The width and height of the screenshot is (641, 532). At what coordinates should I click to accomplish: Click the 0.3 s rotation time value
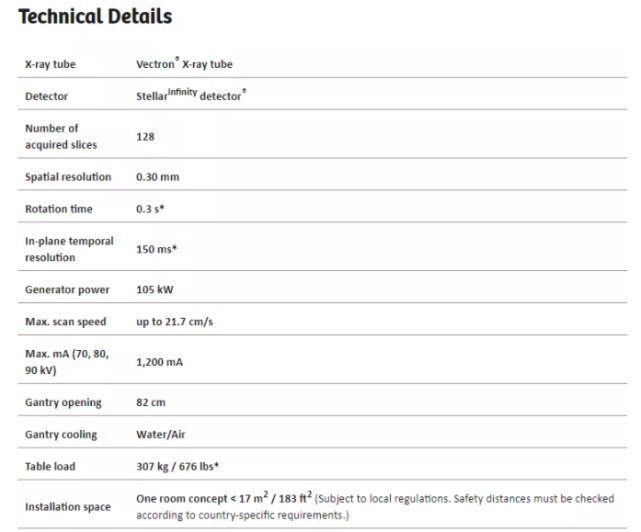tap(150, 209)
